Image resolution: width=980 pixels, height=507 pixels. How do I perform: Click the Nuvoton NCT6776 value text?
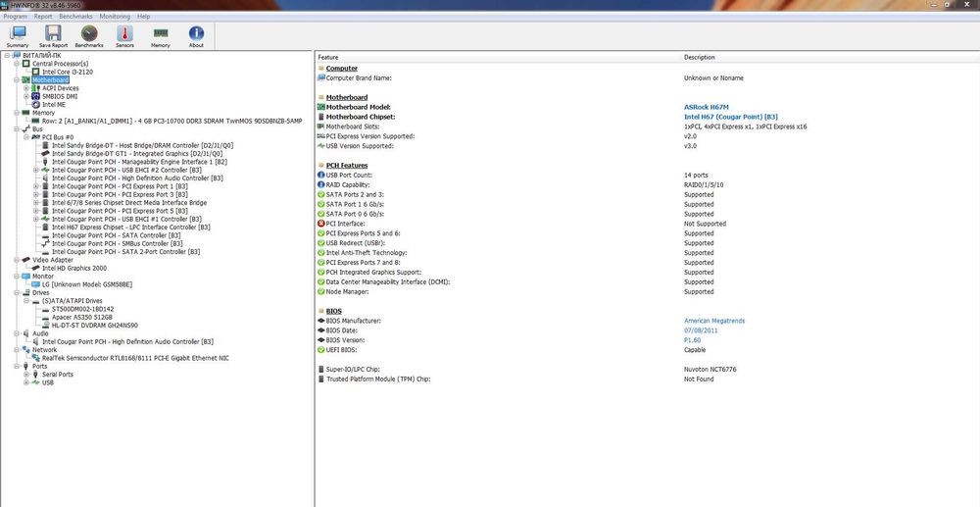coord(710,369)
